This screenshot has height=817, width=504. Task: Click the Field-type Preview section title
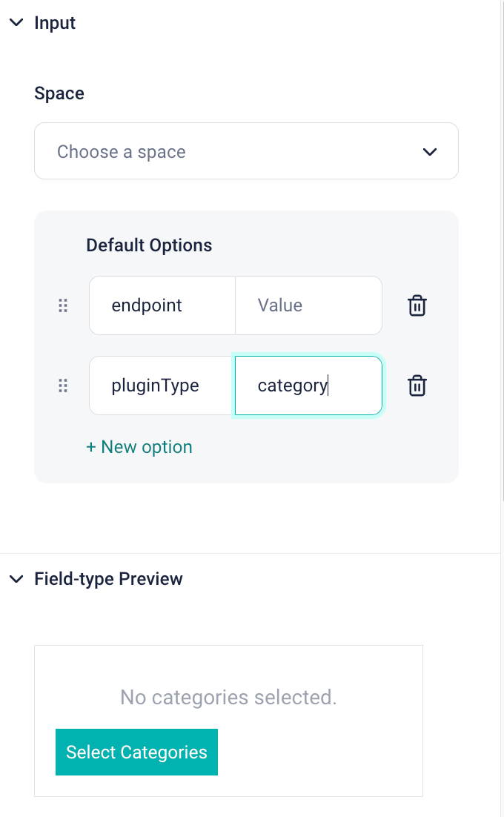pyautogui.click(x=108, y=579)
